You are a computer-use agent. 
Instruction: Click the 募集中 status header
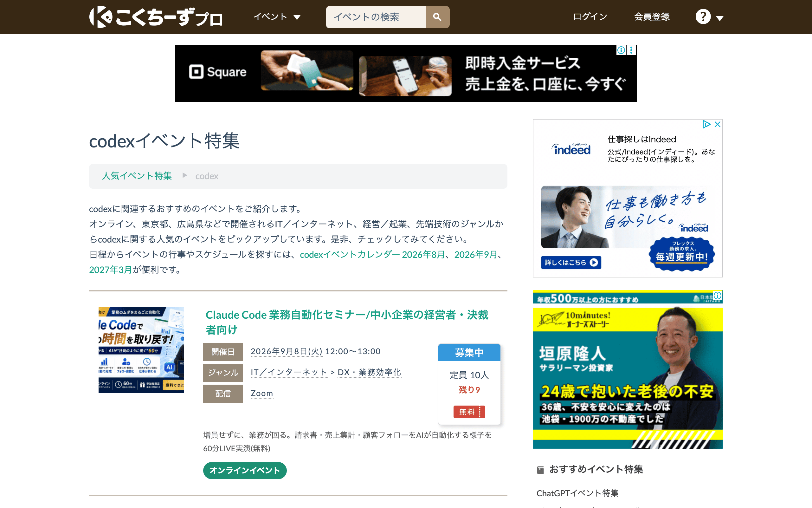pyautogui.click(x=469, y=352)
